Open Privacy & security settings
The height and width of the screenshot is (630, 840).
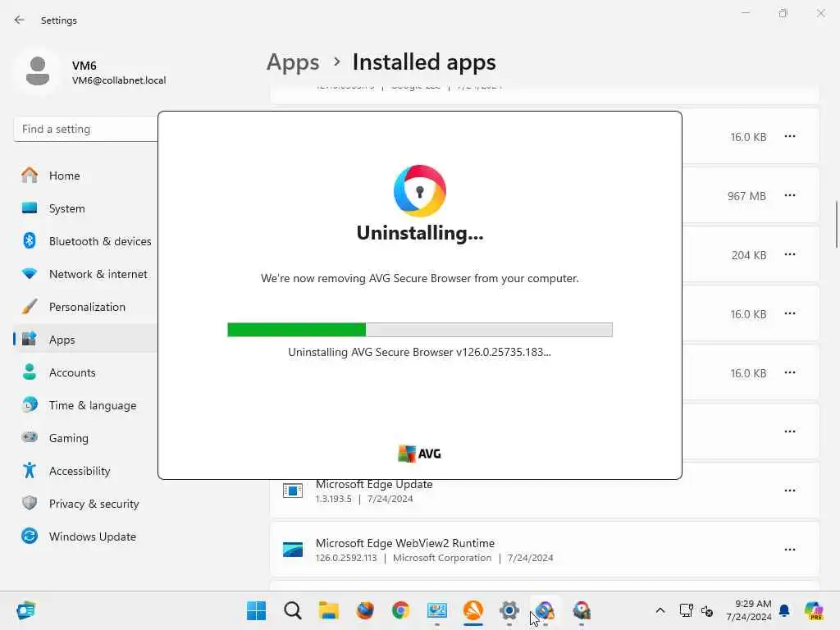[x=85, y=504]
